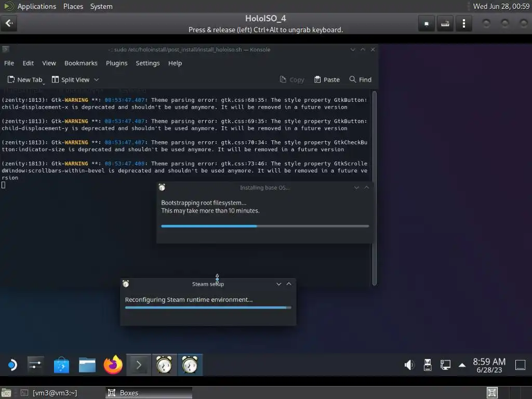Click the volume speaker tray icon
The image size is (532, 399).
tap(409, 365)
